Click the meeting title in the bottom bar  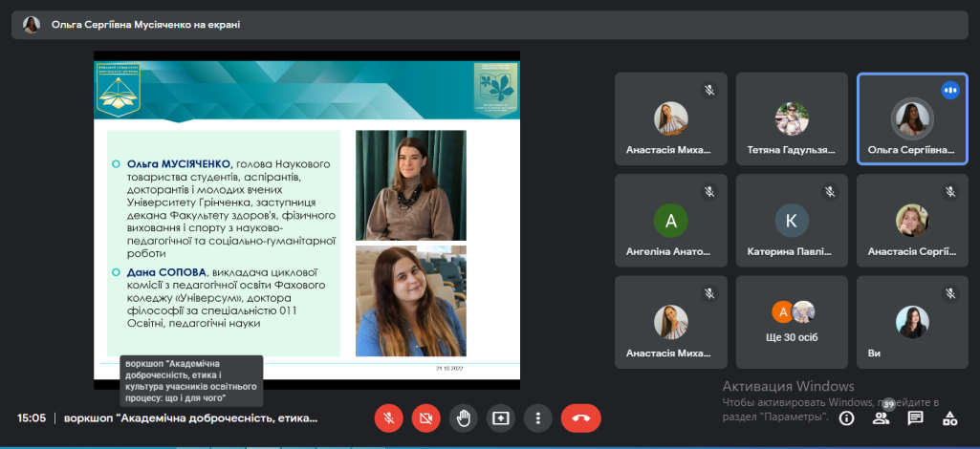(x=190, y=418)
